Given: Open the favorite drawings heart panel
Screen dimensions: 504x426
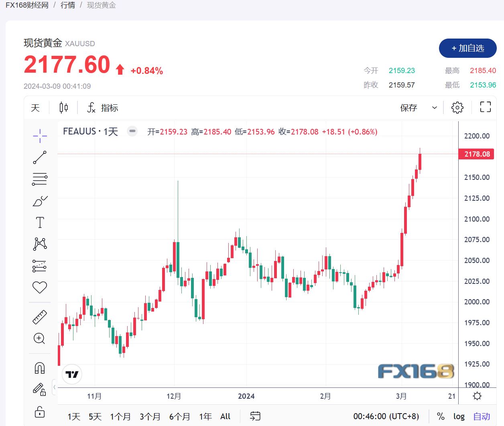Looking at the screenshot, I should coord(39,287).
